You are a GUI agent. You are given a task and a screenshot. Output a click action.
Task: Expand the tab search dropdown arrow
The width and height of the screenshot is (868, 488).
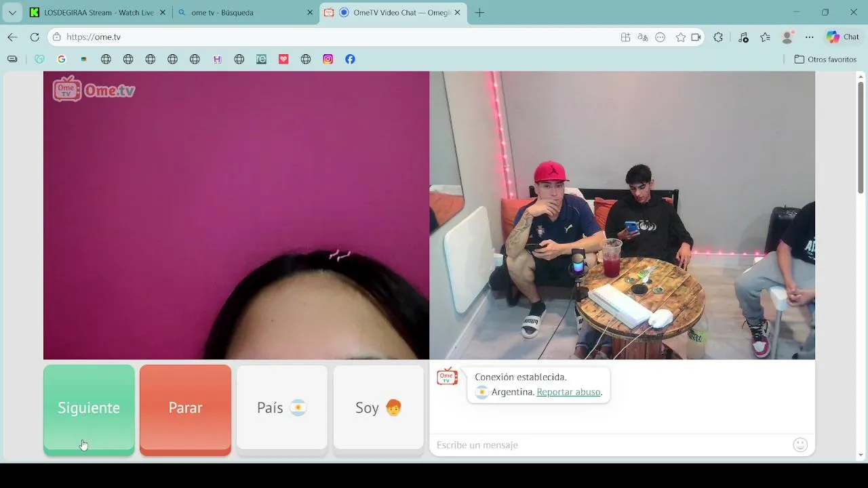pos(12,13)
